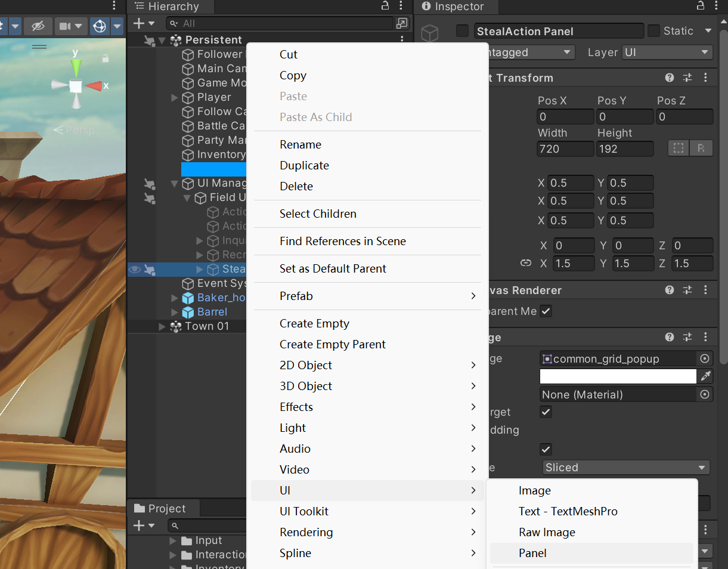
Task: Click Find References in Scene
Action: click(x=343, y=241)
